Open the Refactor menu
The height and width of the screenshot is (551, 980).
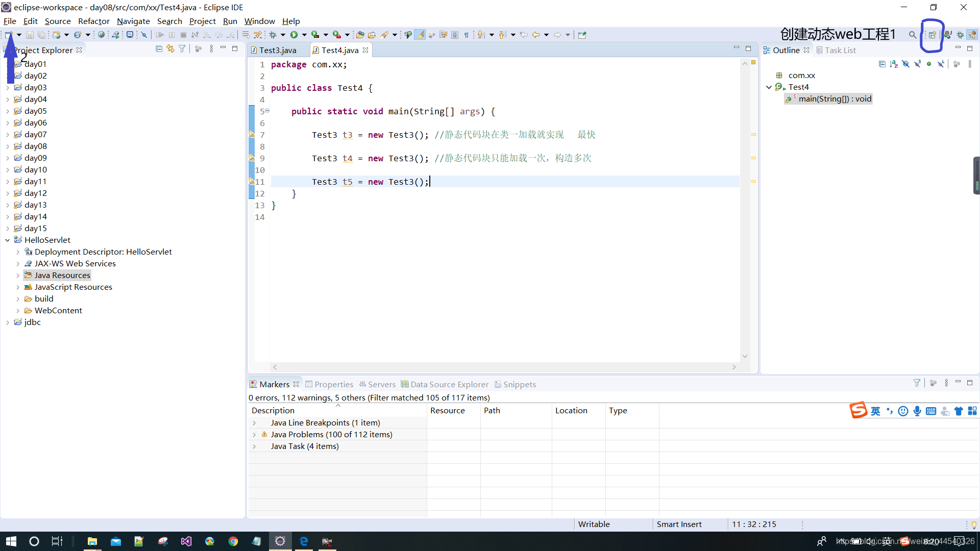coord(93,21)
